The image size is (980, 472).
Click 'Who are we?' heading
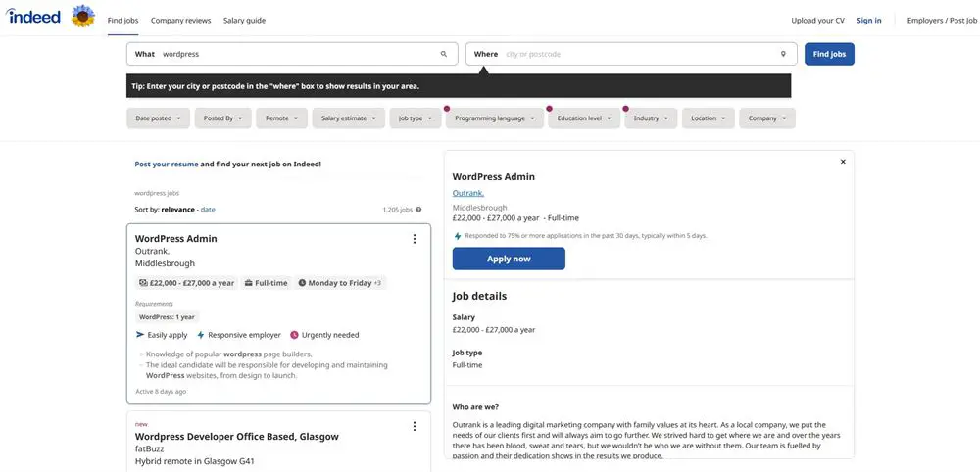click(475, 407)
